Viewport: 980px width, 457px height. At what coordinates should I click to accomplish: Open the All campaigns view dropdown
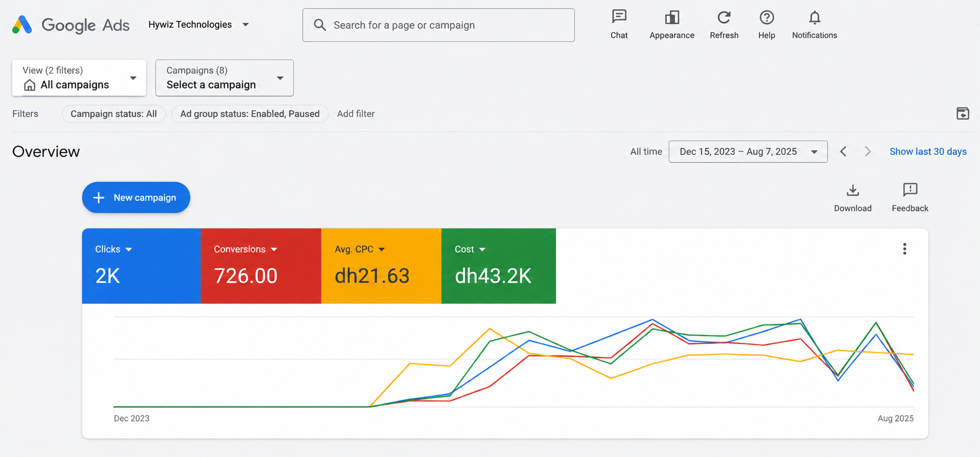click(79, 78)
